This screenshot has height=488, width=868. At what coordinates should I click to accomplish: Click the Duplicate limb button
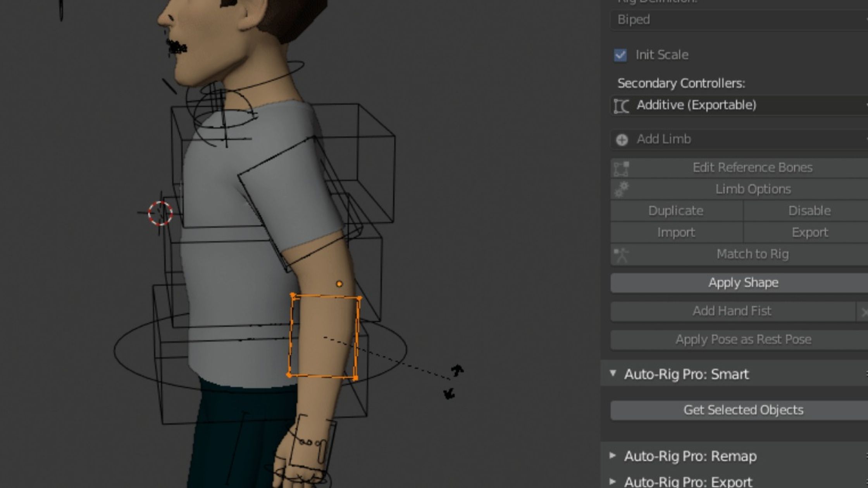[676, 211]
